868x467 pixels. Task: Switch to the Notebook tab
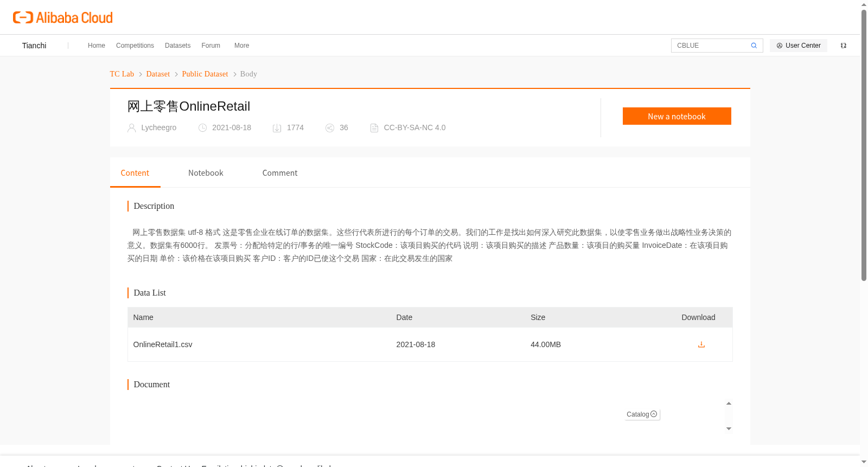(x=206, y=173)
